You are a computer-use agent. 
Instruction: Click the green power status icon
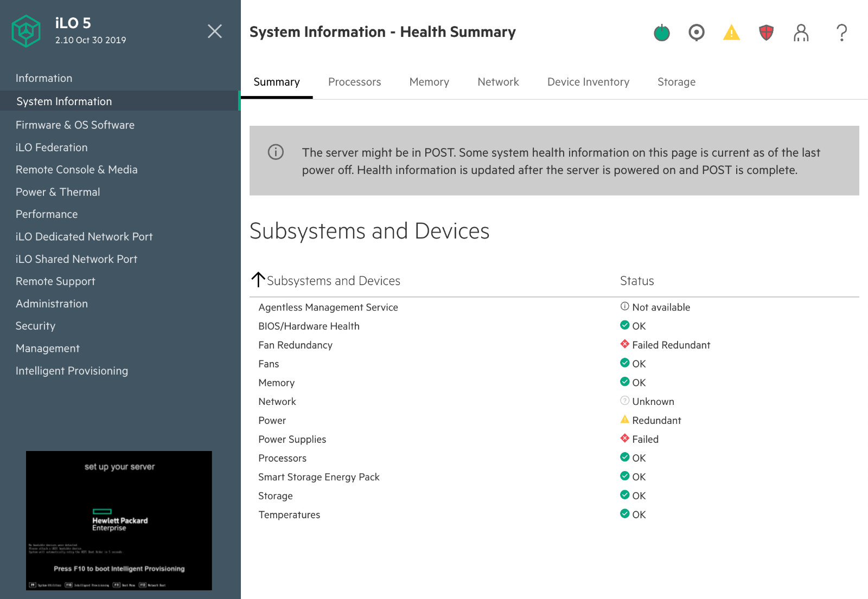pos(661,33)
